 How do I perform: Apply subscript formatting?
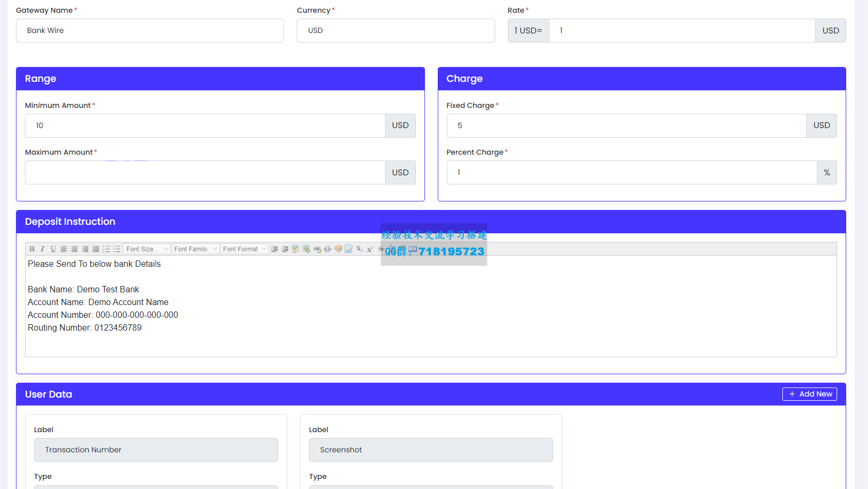(360, 249)
